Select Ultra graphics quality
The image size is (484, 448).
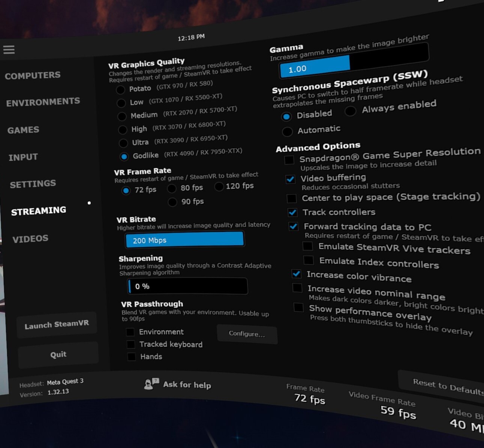tap(123, 143)
